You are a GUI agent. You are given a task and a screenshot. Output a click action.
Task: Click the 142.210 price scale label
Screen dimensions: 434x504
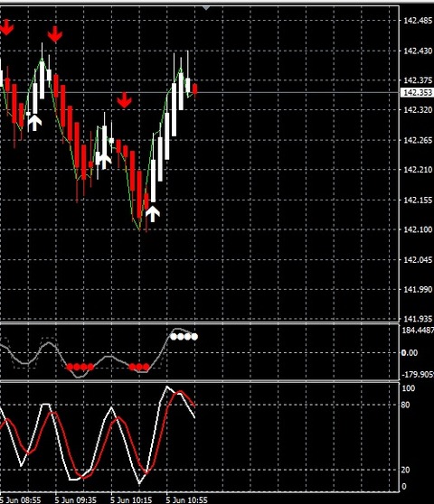coord(418,170)
